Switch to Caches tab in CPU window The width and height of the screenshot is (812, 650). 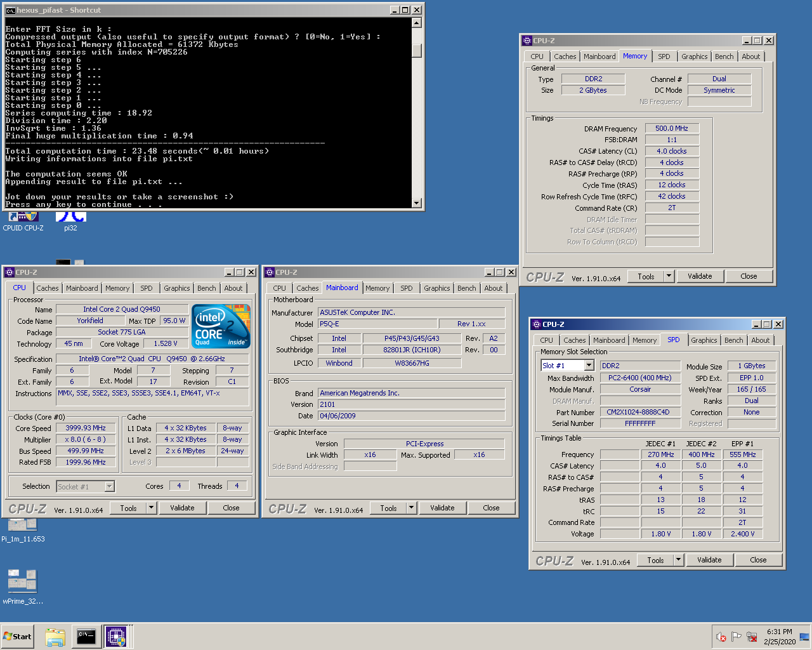(x=47, y=288)
